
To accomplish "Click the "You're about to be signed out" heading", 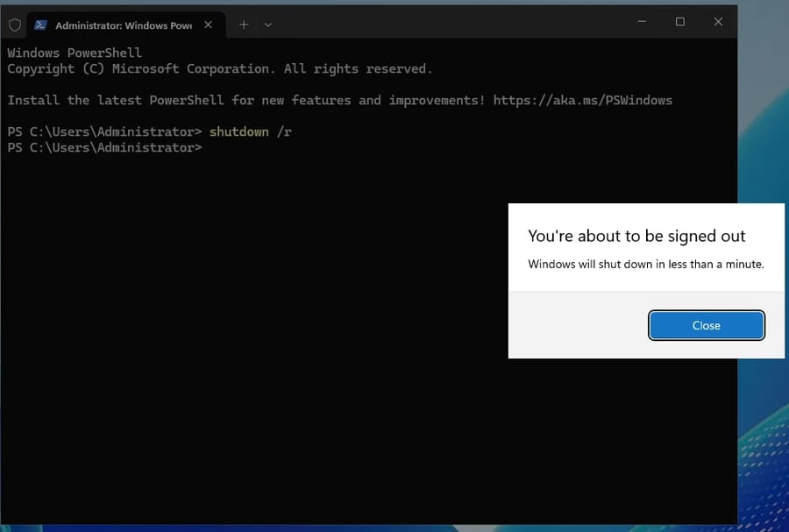I will (x=636, y=236).
